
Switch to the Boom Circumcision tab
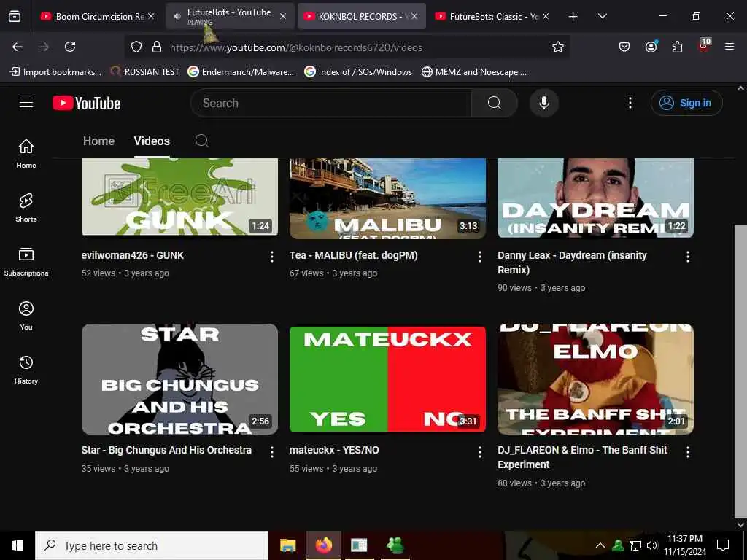click(x=96, y=16)
